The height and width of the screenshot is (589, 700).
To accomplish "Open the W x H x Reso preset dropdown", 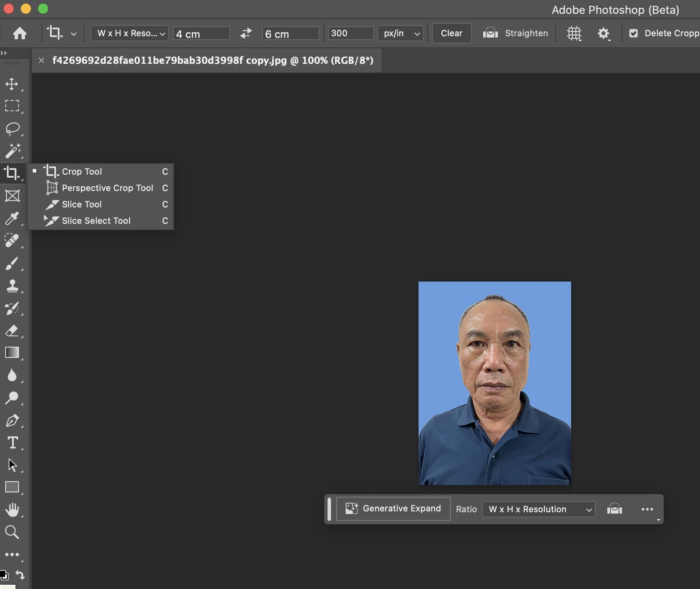I will 130,33.
